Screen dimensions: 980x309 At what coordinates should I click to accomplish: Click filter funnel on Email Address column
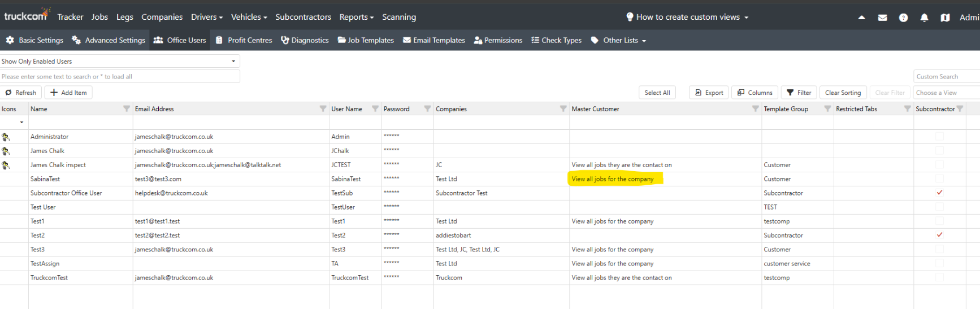pyautogui.click(x=323, y=108)
